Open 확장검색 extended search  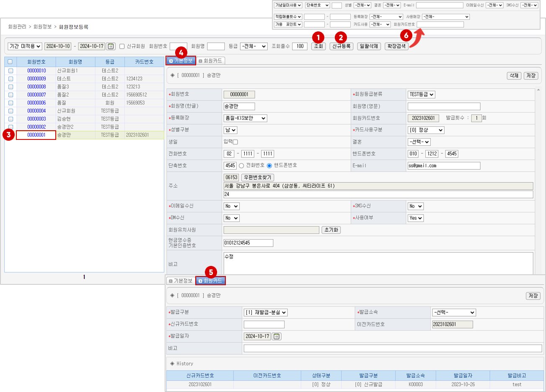(396, 46)
